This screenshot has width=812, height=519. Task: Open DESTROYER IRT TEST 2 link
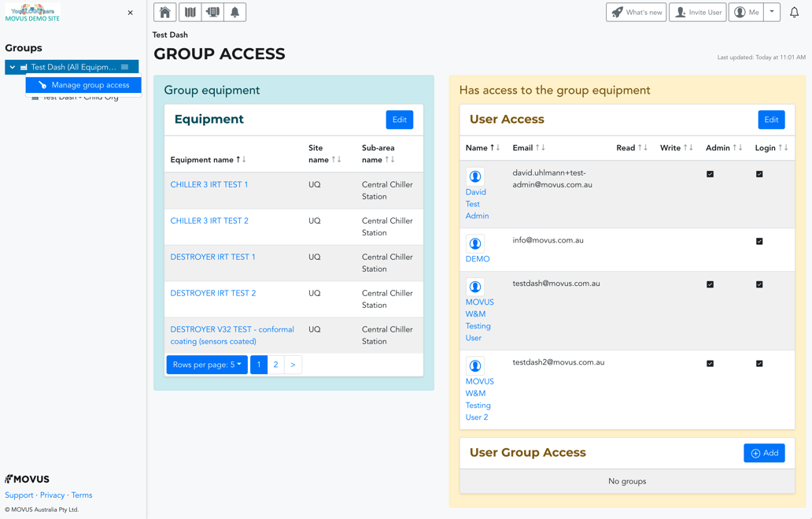pos(213,294)
